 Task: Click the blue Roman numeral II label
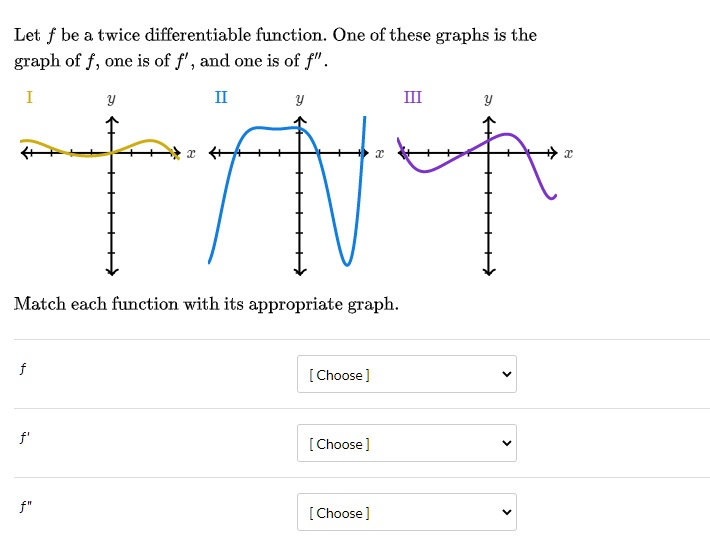tap(221, 97)
